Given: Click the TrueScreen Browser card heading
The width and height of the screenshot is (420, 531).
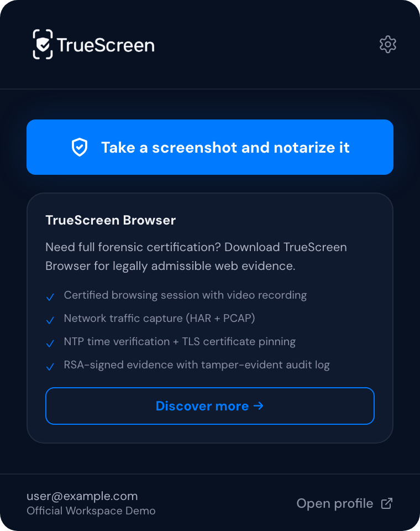Looking at the screenshot, I should (111, 220).
